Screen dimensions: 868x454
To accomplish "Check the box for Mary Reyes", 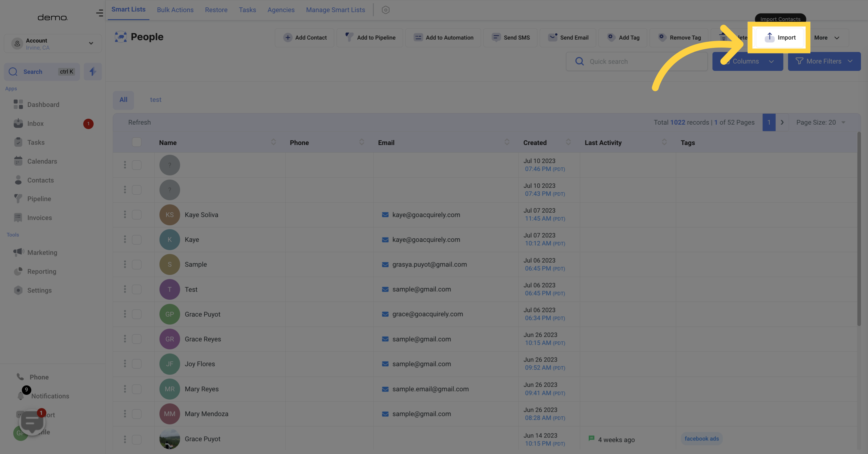I will coord(136,389).
